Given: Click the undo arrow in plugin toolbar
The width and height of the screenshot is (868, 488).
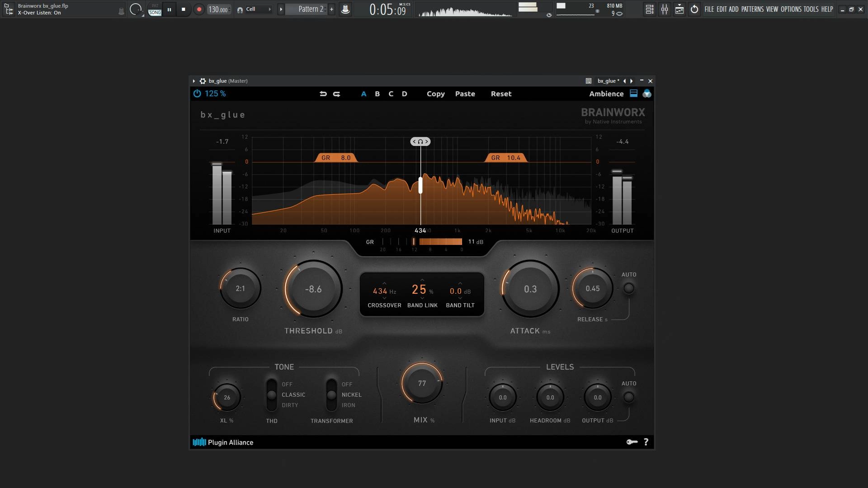Looking at the screenshot, I should [323, 94].
